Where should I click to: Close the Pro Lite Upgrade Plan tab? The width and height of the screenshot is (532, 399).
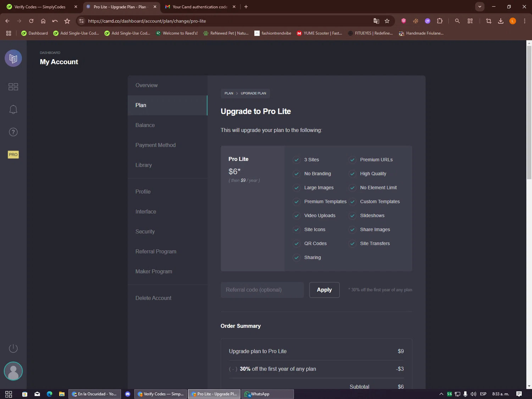[155, 7]
